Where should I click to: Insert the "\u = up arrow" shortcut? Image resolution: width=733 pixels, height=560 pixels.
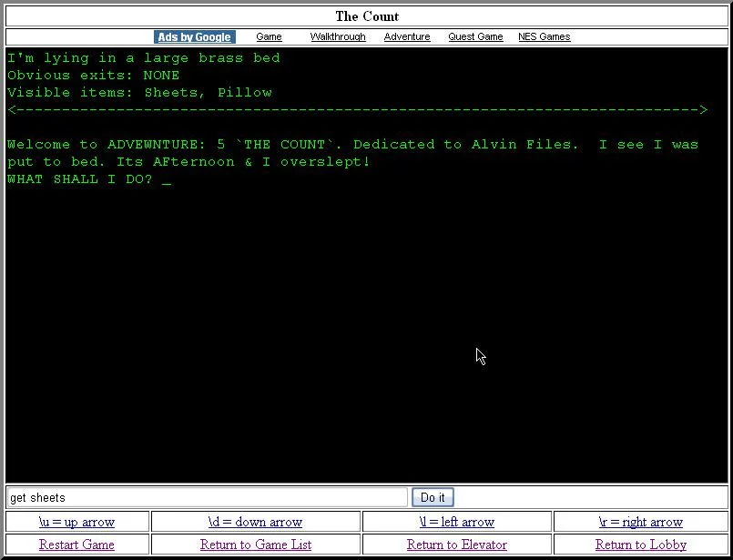click(x=76, y=522)
